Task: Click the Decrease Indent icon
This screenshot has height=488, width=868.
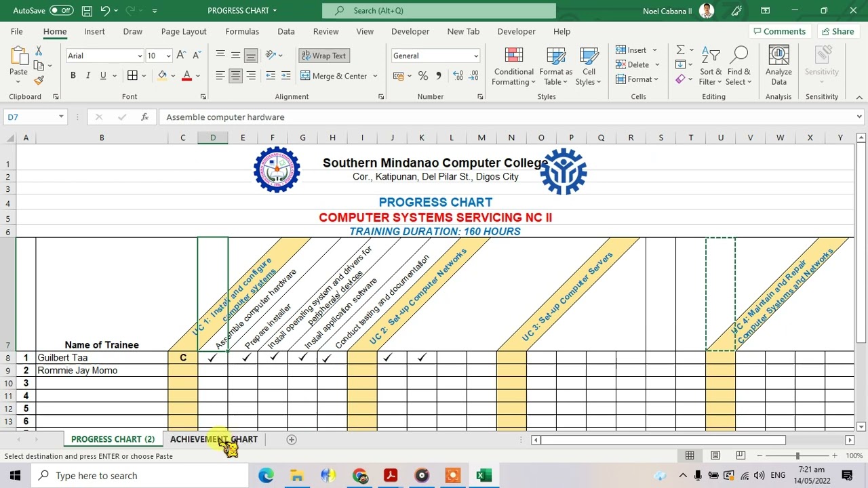Action: pyautogui.click(x=271, y=76)
